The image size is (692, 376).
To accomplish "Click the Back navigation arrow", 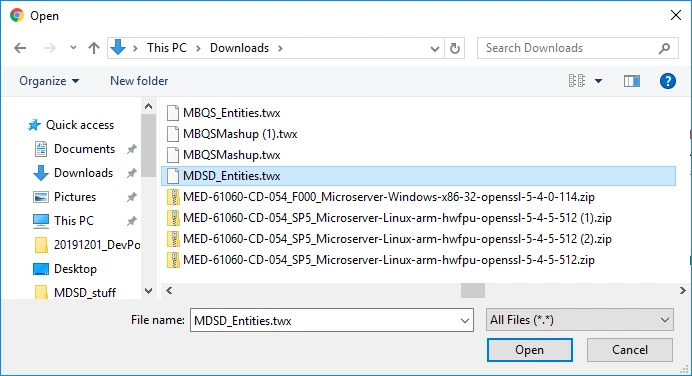I will (x=20, y=48).
